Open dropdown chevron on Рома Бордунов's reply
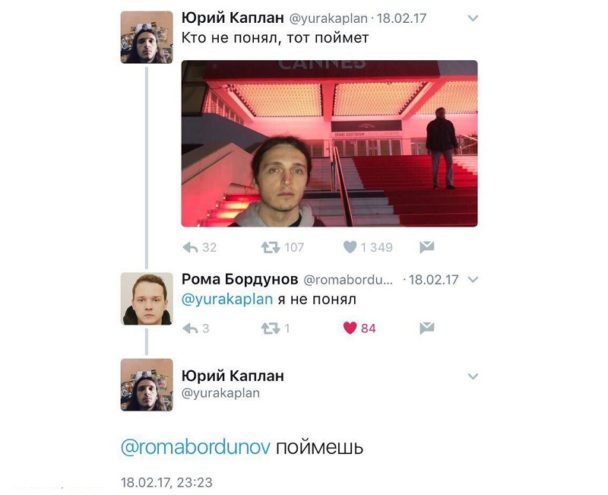The width and height of the screenshot is (608, 495). click(x=473, y=279)
